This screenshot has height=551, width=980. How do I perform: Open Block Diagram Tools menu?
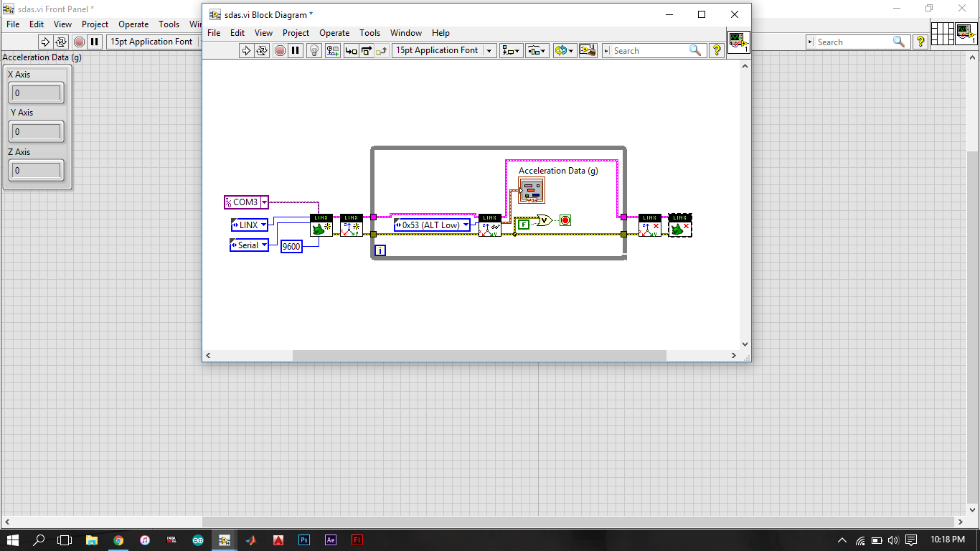369,33
